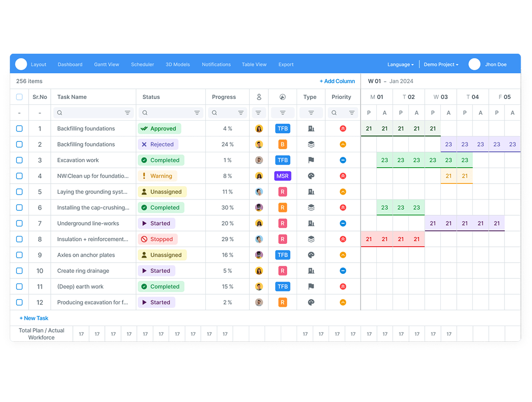Toggle the select-all checkbox in header
The width and height of the screenshot is (532, 402).
coord(19,97)
